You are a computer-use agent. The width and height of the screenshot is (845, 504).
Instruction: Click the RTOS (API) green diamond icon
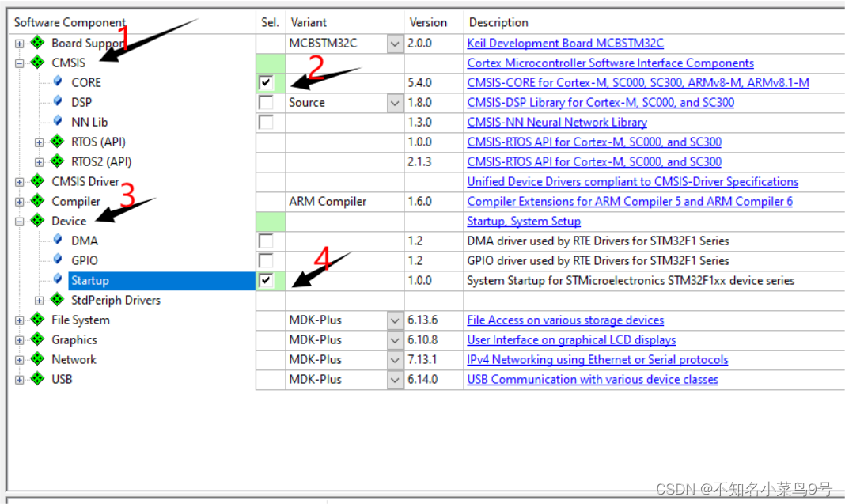point(57,141)
